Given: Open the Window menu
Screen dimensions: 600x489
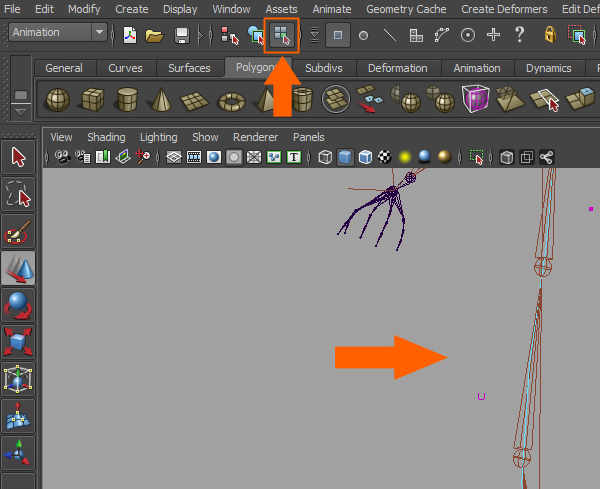Looking at the screenshot, I should click(231, 9).
